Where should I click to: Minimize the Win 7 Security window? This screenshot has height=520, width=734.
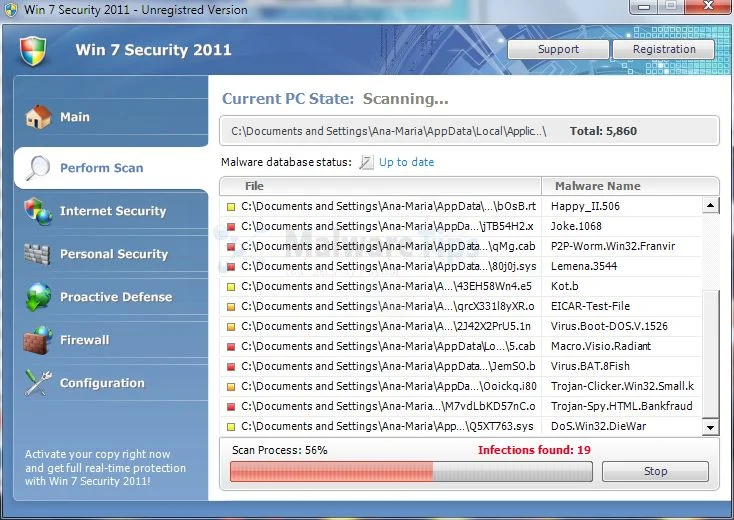click(x=644, y=7)
